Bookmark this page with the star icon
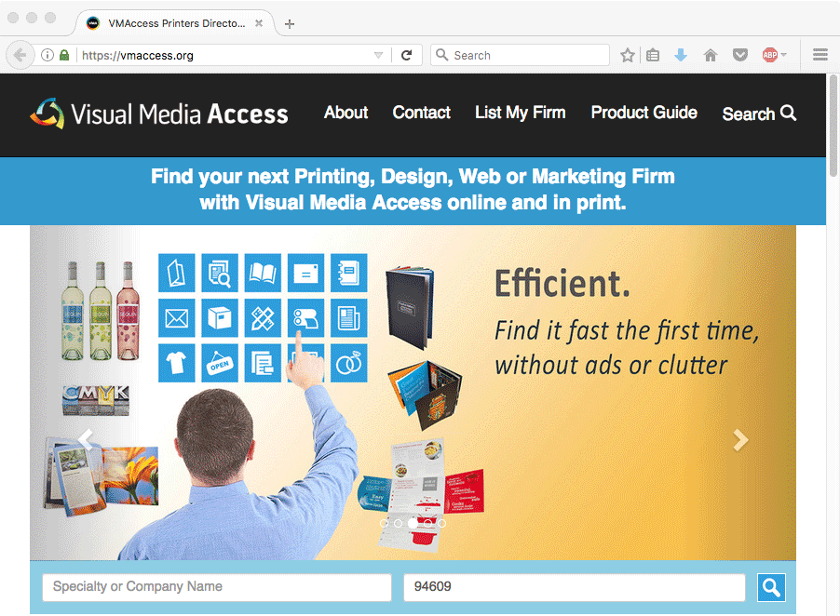Image resolution: width=840 pixels, height=616 pixels. coord(628,55)
